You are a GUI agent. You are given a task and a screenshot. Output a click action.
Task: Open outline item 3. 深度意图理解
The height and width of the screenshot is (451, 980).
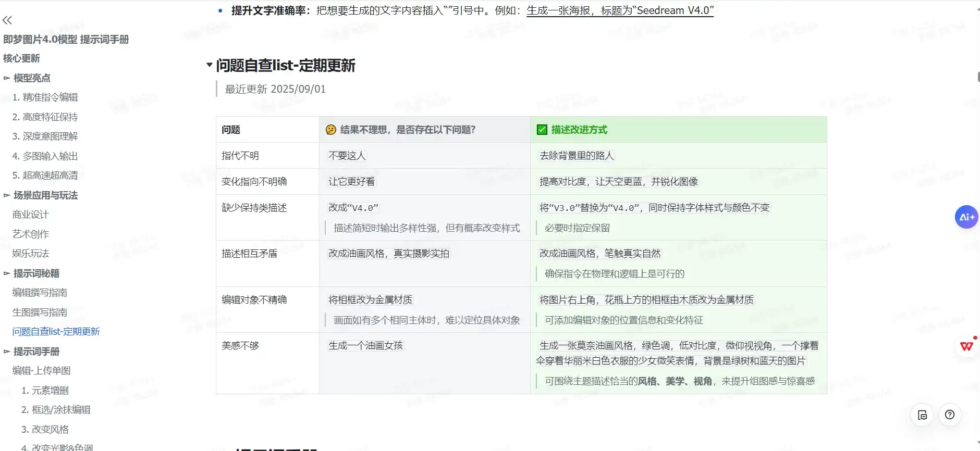tap(45, 136)
